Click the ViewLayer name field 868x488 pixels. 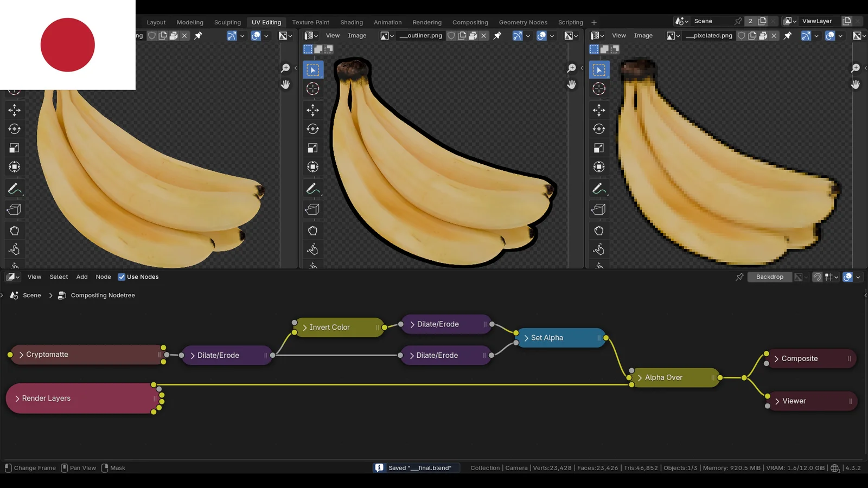pyautogui.click(x=816, y=21)
